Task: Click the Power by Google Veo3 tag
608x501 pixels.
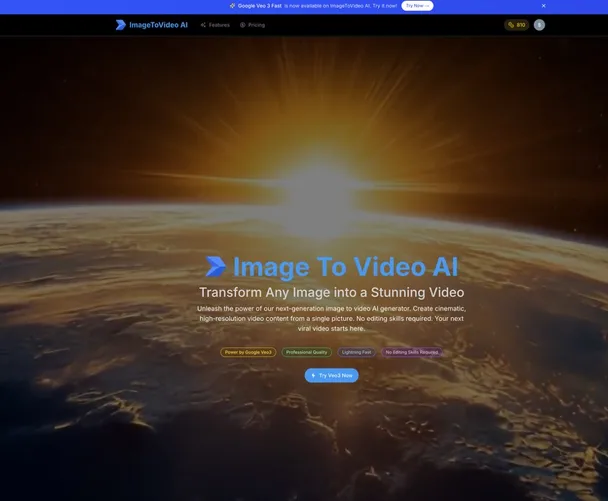Action: (x=248, y=352)
